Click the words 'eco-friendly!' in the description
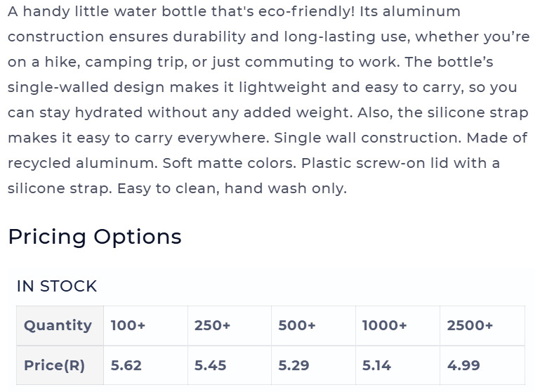This screenshot has height=392, width=540. point(306,12)
